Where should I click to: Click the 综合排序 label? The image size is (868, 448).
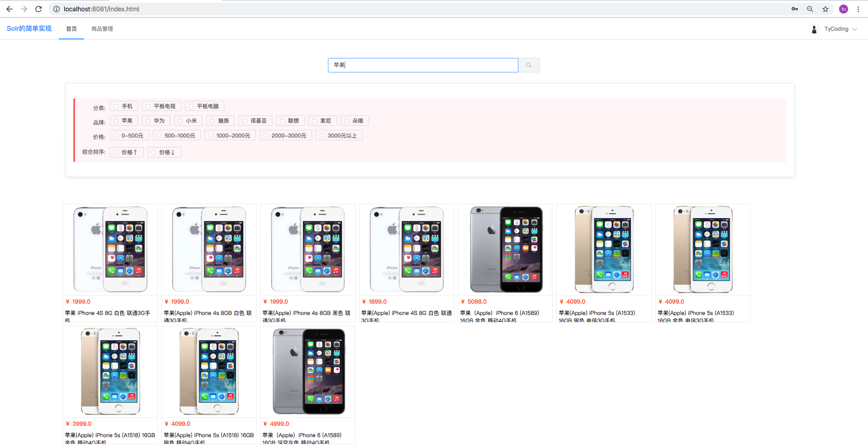[94, 152]
